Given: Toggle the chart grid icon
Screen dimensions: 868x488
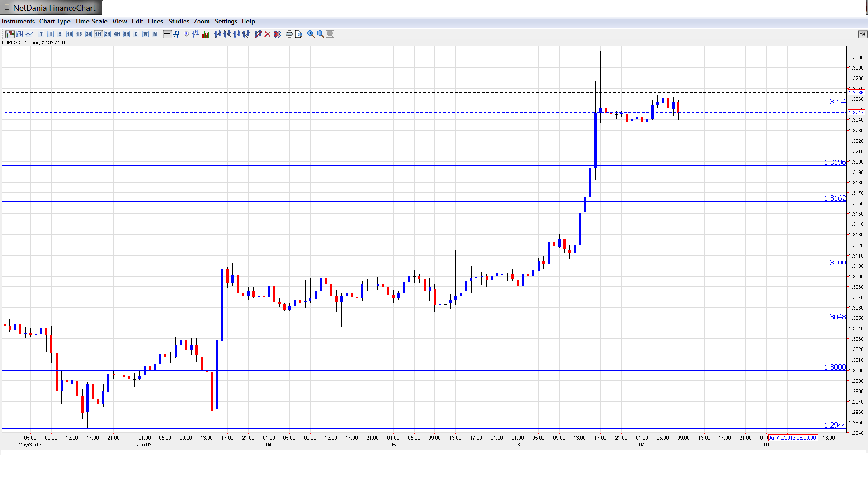Looking at the screenshot, I should tap(177, 34).
